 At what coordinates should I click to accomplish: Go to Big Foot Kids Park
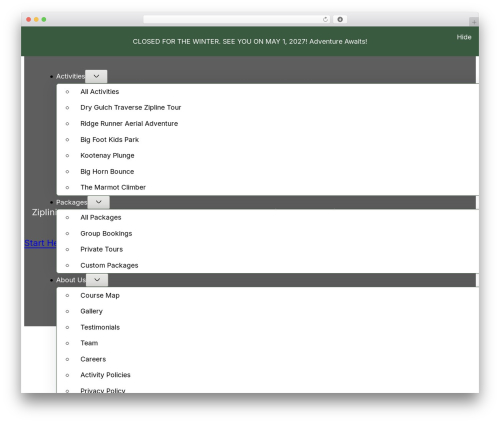pyautogui.click(x=109, y=139)
